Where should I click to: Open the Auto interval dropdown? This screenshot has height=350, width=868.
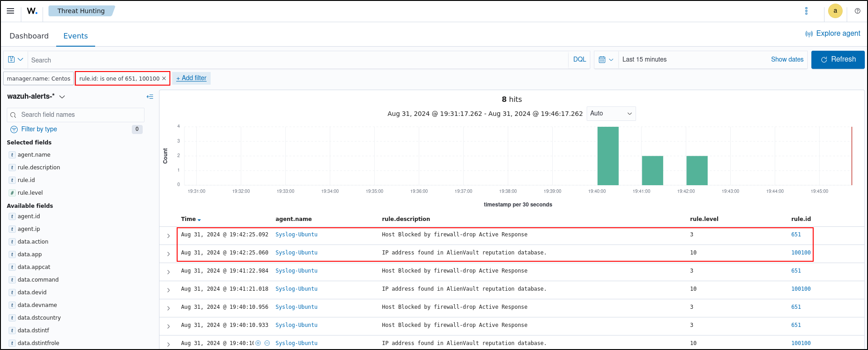pyautogui.click(x=611, y=114)
